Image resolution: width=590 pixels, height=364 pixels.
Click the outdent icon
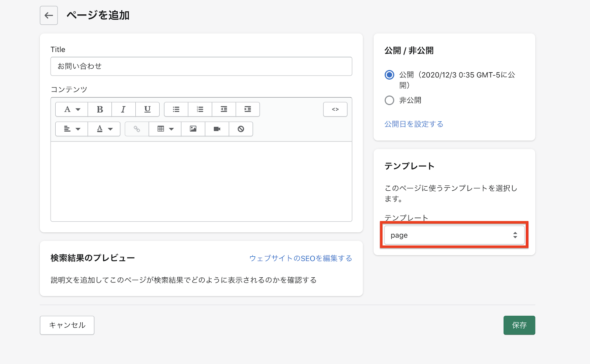[x=224, y=110]
